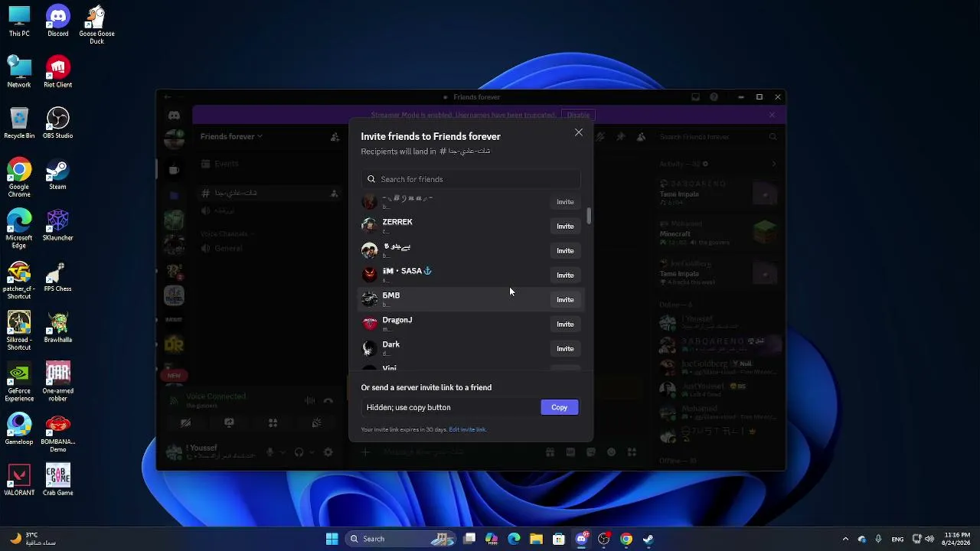Open the gift icon in message bar
The image size is (980, 551).
(550, 452)
